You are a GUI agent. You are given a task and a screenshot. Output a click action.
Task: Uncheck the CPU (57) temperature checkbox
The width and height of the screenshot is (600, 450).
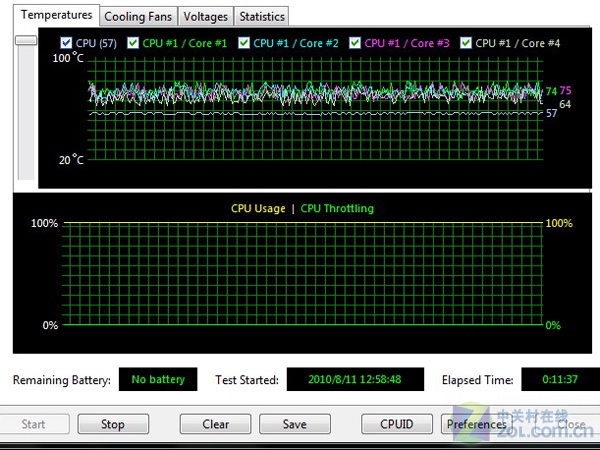coord(67,43)
